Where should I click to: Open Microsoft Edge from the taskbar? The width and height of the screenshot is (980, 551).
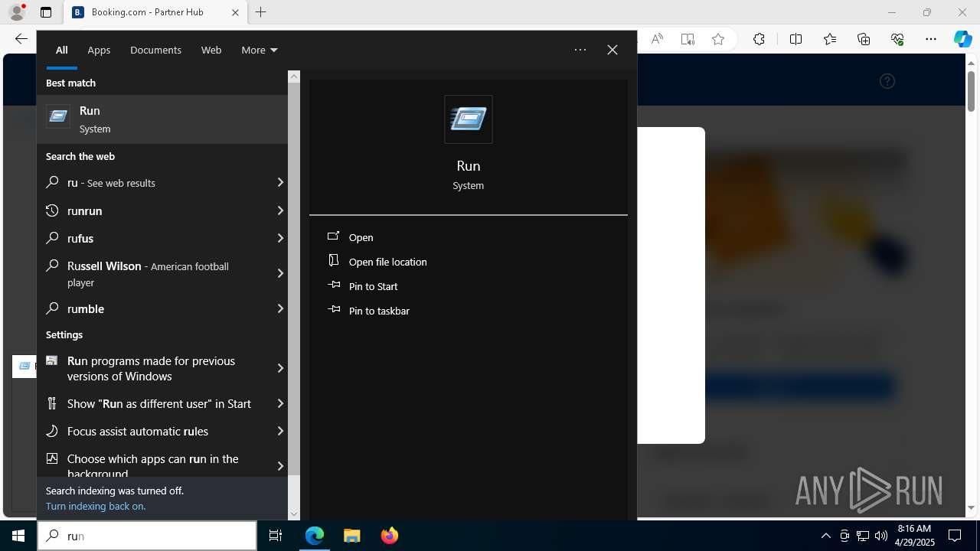[315, 536]
